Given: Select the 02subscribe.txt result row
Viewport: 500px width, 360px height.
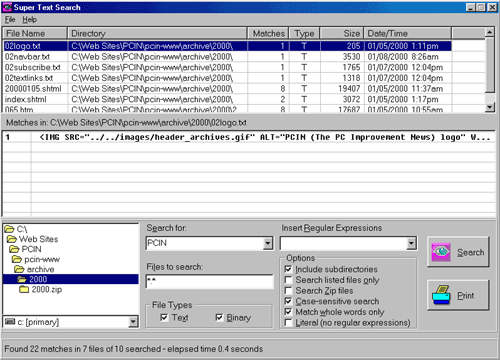Looking at the screenshot, I should 227,67.
